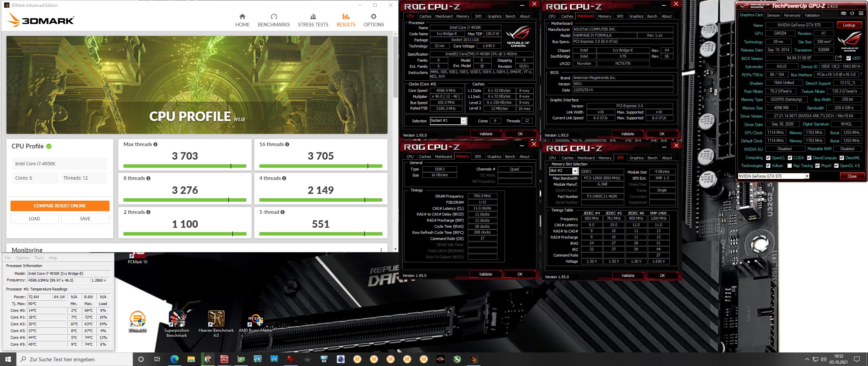Click the SAVE button in 3DMark

(85, 219)
